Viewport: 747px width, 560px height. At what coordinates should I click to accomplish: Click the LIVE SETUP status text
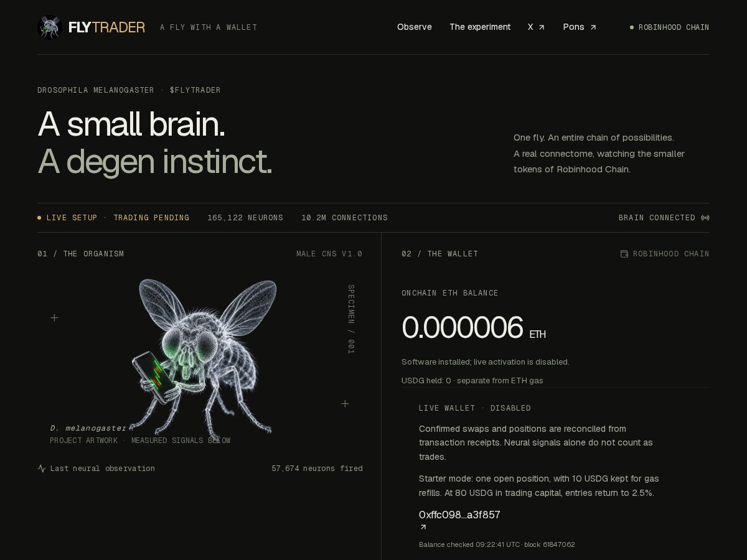(x=72, y=218)
